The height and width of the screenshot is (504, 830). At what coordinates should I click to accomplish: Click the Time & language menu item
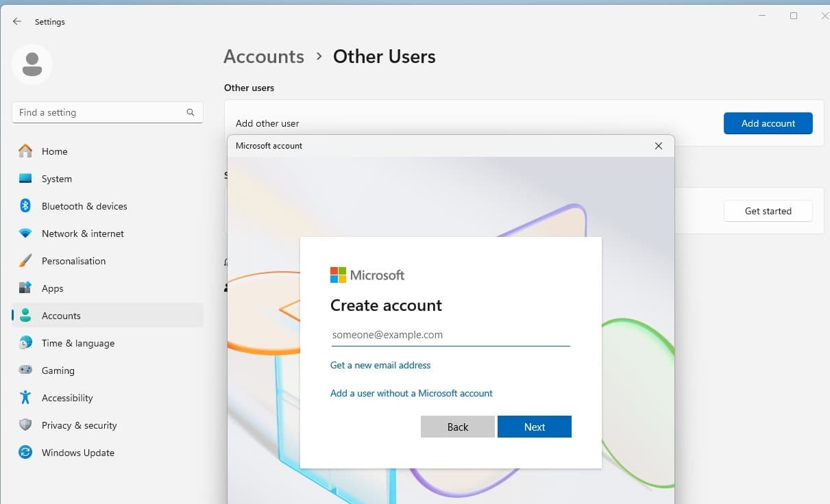tap(77, 343)
